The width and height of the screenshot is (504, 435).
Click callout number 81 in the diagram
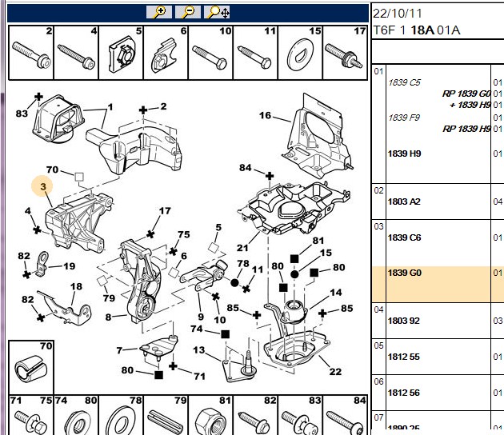pyautogui.click(x=318, y=241)
